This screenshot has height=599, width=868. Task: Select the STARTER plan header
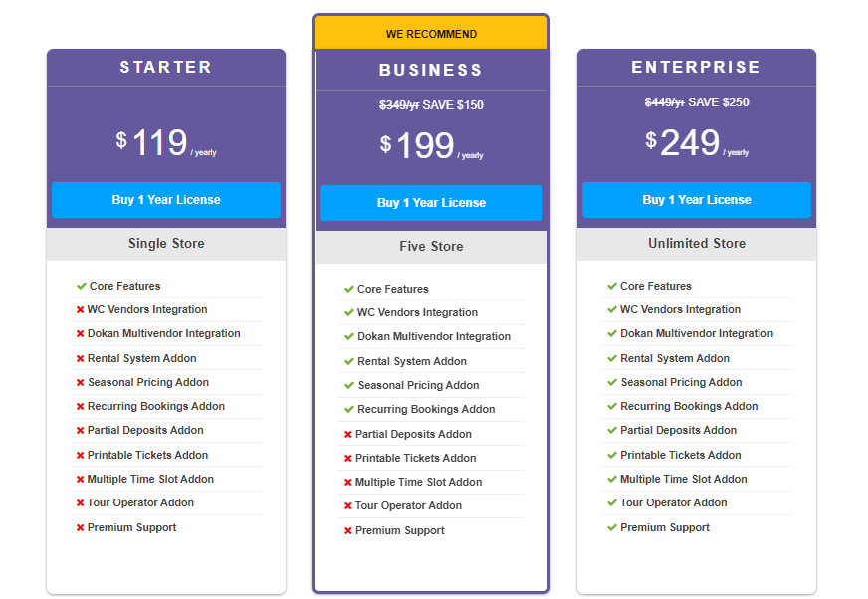[x=165, y=68]
